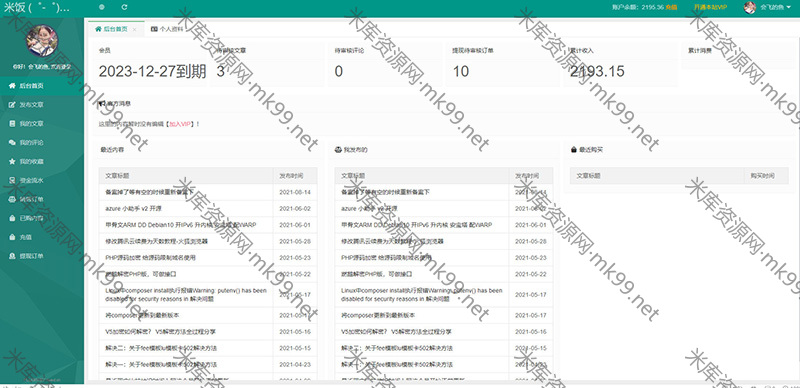The width and height of the screenshot is (800, 388).
Task: Open '将composer更新到最新版本' in 最近内容 table
Action: [142, 316]
